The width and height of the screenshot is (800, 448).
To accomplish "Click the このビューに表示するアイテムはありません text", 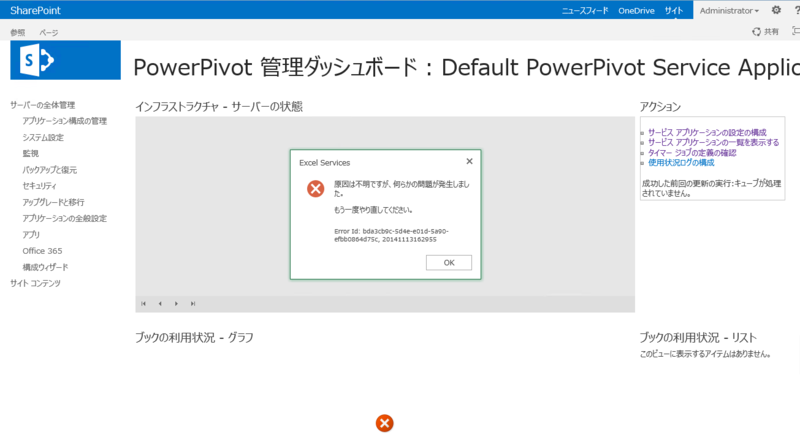I will click(x=705, y=354).
